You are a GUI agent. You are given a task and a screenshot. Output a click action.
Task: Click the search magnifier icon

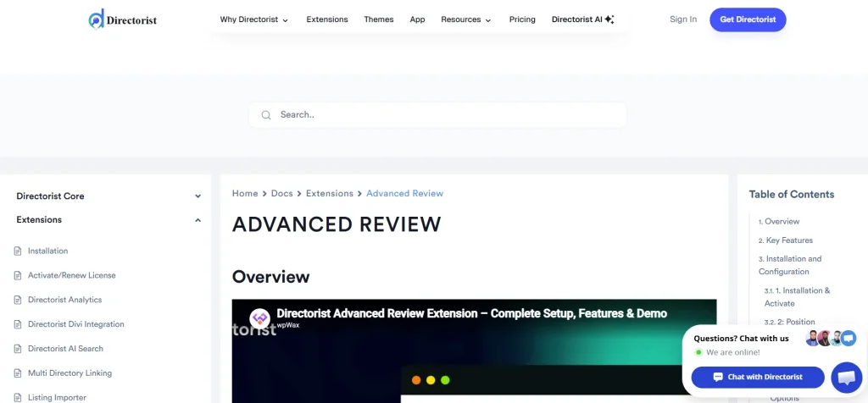[x=266, y=115]
